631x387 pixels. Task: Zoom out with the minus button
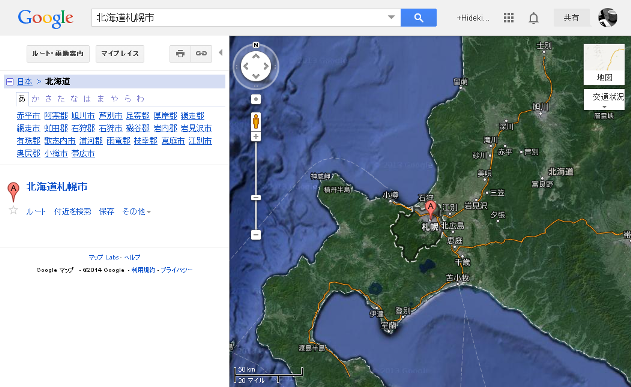(x=256, y=235)
